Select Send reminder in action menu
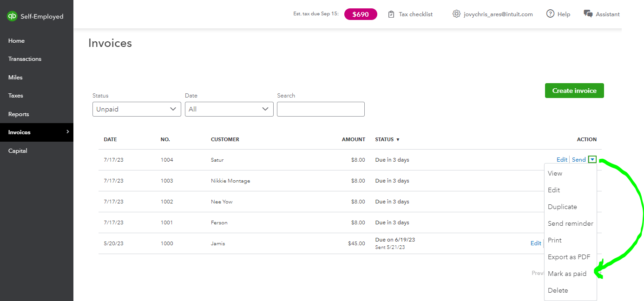 [570, 223]
